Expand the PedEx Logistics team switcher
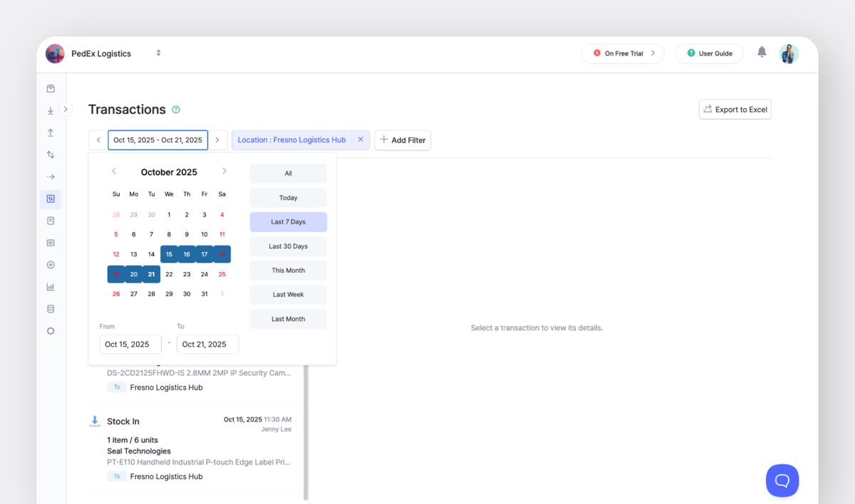Viewport: 855px width, 504px height. [x=158, y=53]
